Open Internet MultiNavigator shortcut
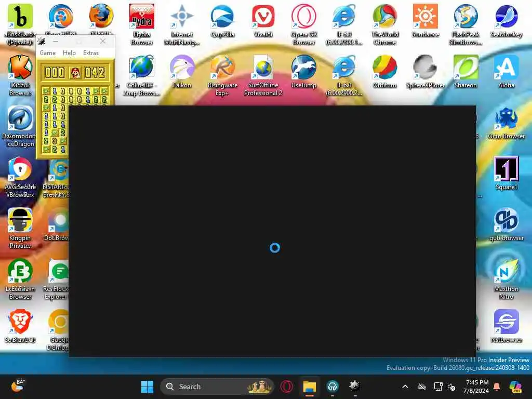The height and width of the screenshot is (399, 532). tap(182, 24)
